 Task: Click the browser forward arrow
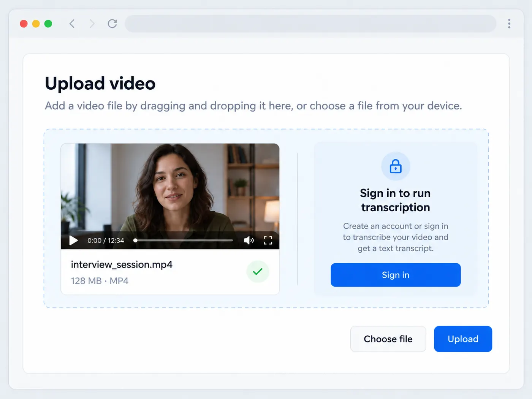[92, 24]
